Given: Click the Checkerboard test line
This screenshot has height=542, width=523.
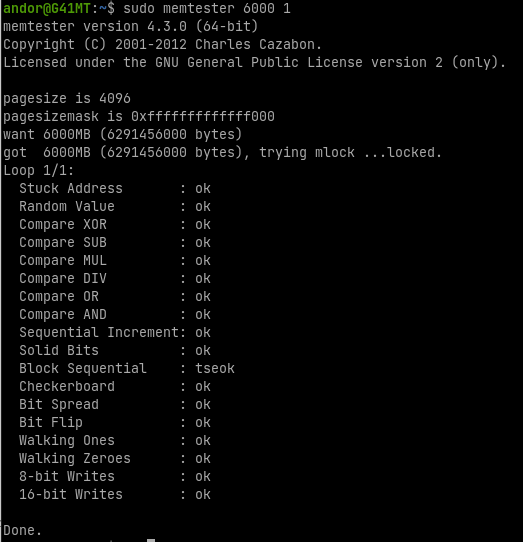Looking at the screenshot, I should pos(115,386).
